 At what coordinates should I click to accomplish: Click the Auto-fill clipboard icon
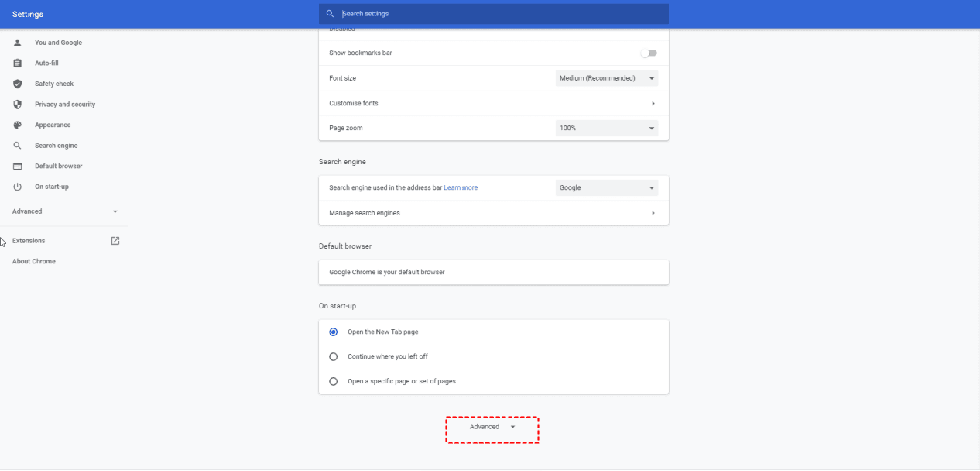(x=18, y=63)
